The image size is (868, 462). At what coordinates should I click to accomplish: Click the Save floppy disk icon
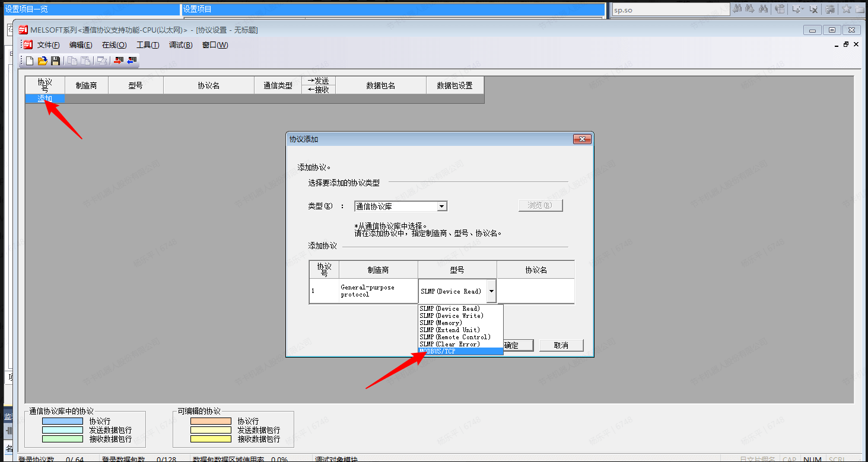(55, 60)
